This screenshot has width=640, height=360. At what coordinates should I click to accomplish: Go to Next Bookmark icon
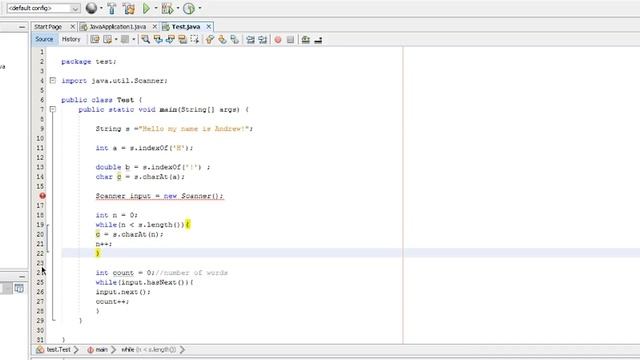tap(222, 39)
